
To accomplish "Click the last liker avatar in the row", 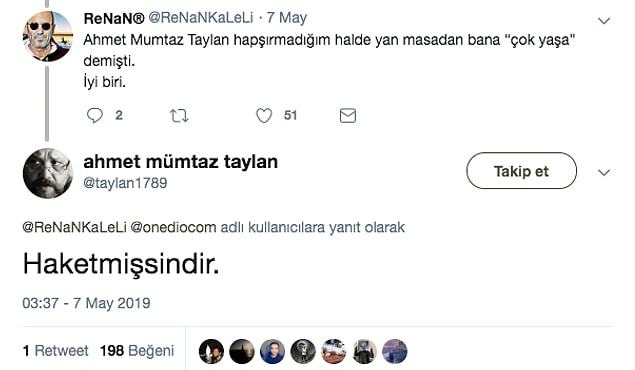I will click(x=395, y=351).
